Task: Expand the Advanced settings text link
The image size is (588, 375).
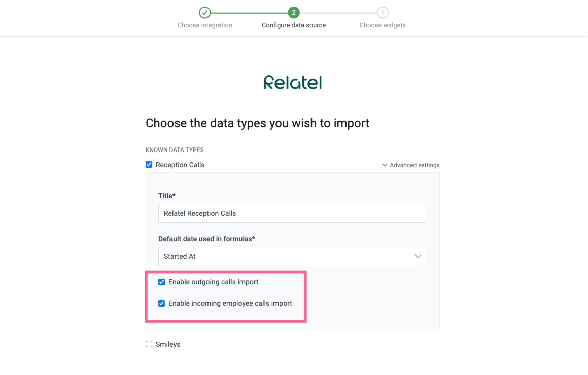Action: pos(414,165)
